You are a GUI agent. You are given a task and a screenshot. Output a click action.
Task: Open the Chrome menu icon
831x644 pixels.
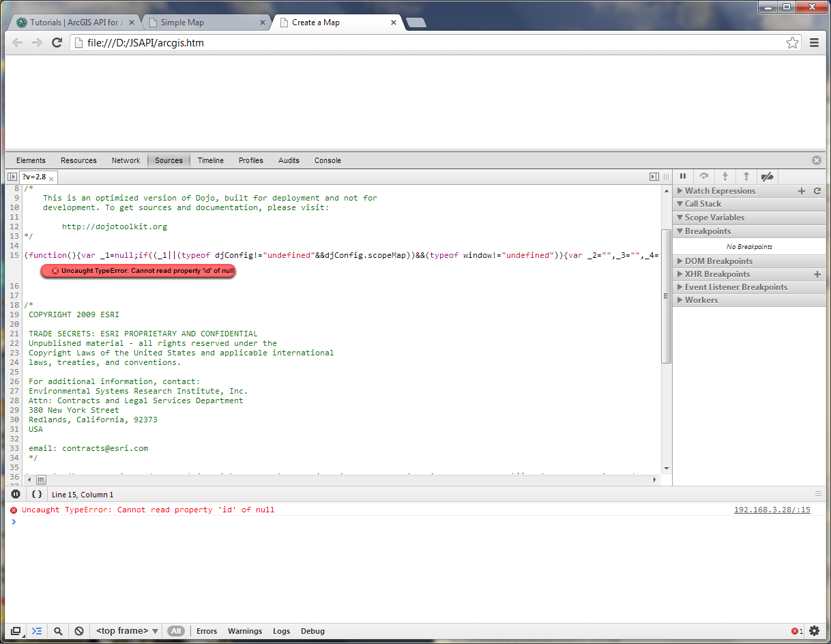[x=814, y=43]
